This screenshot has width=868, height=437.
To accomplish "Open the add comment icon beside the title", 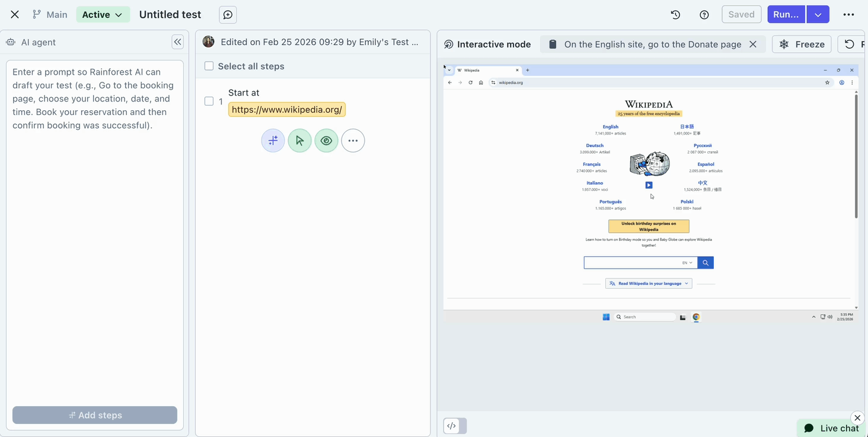I will coord(228,15).
